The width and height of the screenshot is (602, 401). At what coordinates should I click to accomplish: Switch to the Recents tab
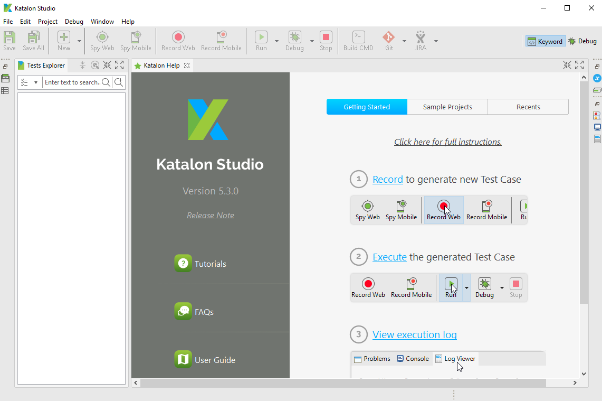pos(528,107)
